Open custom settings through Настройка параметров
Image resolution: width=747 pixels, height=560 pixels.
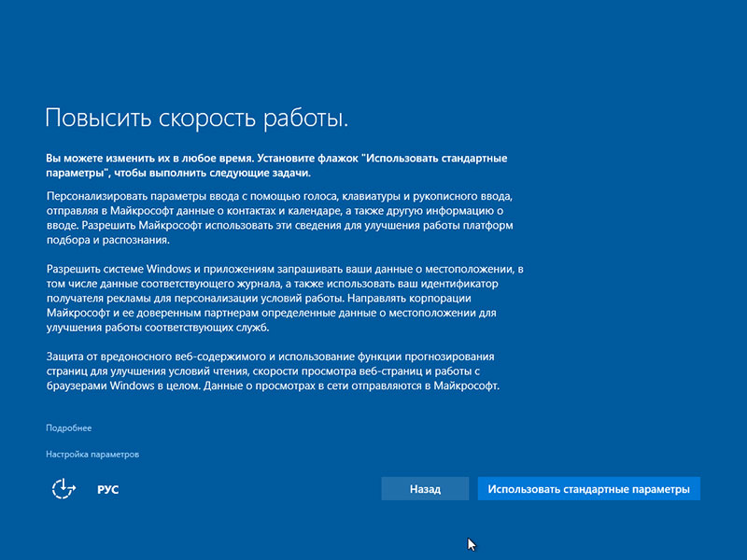92,455
